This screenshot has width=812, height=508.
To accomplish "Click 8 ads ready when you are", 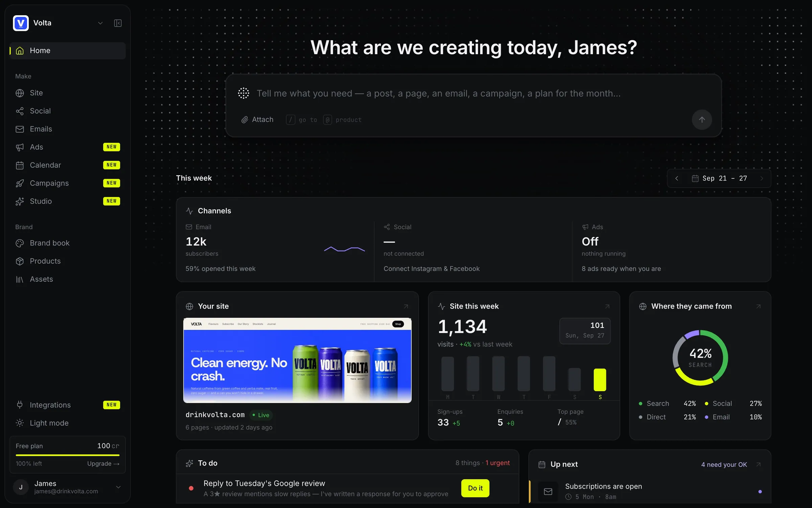I will pos(621,269).
